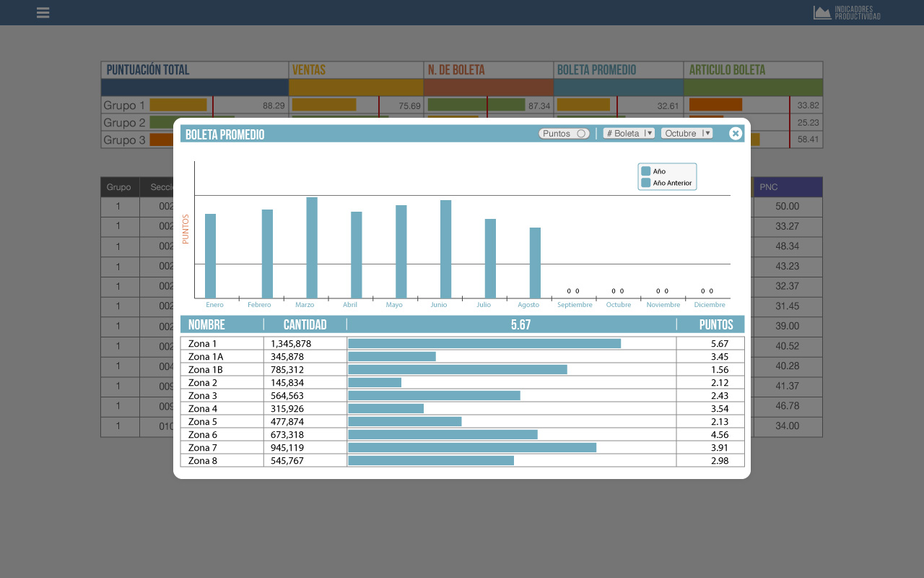
Task: Open the hamburger menu
Action: tap(43, 13)
